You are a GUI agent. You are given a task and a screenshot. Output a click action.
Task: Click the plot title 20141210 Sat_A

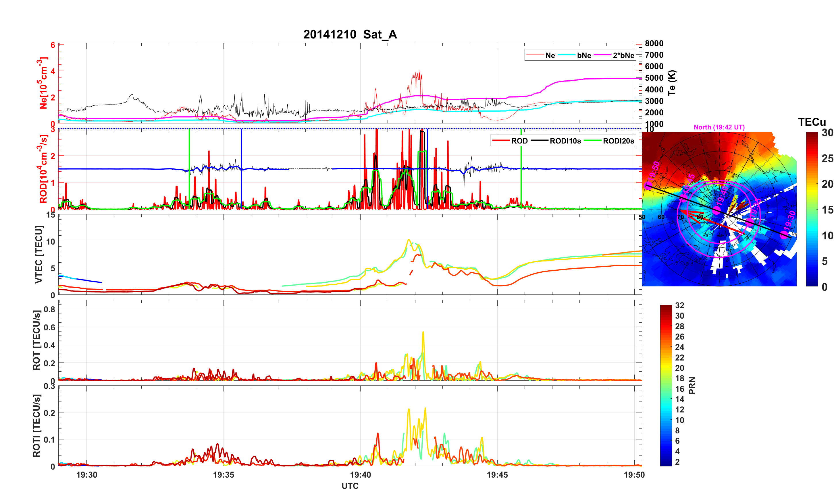pos(350,34)
